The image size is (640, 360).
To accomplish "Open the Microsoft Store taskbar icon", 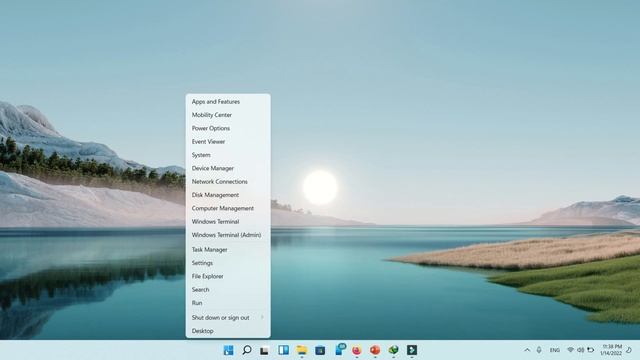I will click(x=320, y=350).
